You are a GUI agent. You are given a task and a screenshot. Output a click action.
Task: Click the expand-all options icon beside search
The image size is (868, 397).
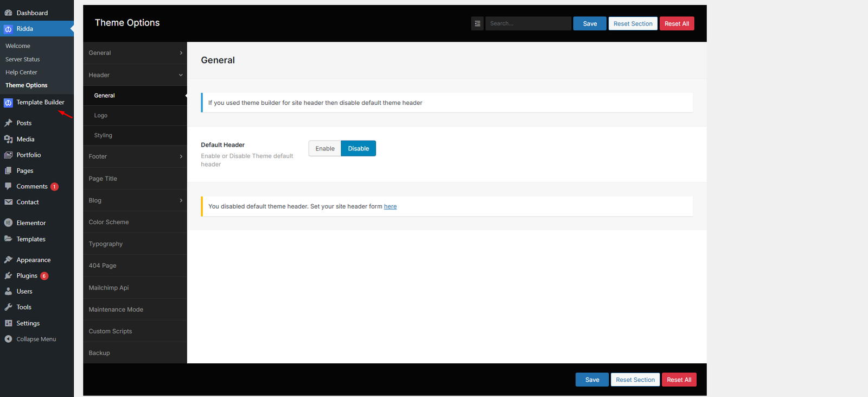click(477, 23)
